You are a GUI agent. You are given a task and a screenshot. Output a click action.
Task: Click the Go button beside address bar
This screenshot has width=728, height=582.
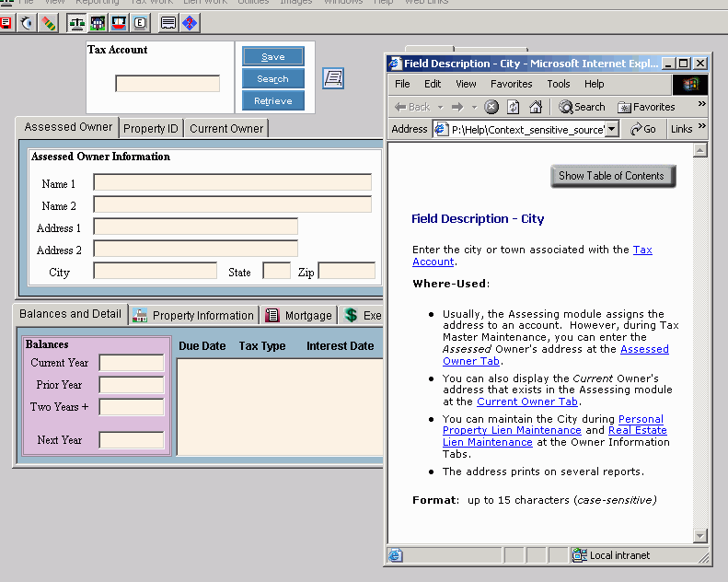(x=643, y=129)
